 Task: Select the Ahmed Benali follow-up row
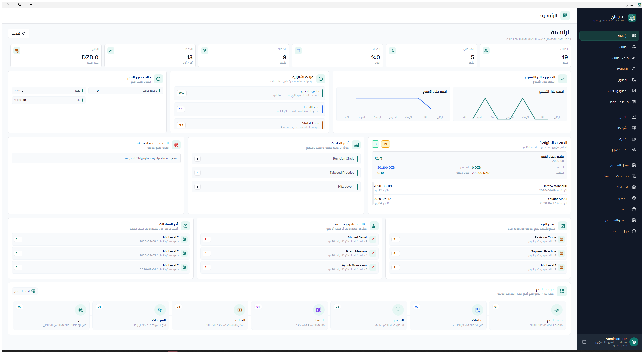click(289, 239)
